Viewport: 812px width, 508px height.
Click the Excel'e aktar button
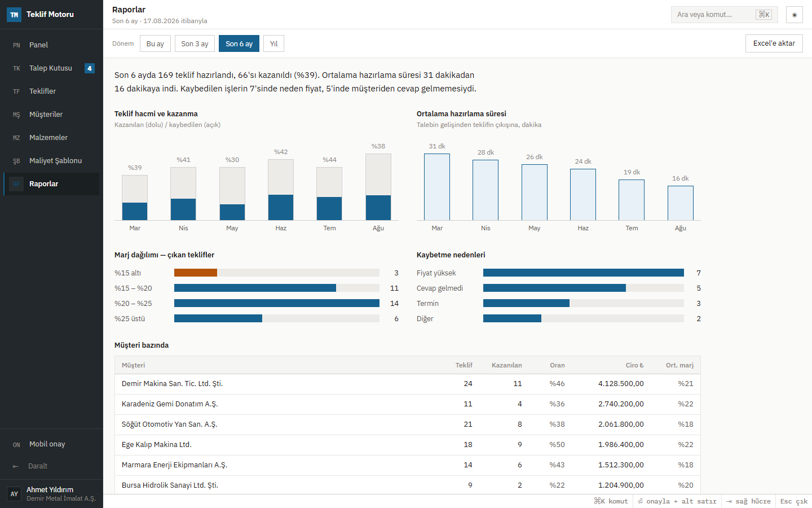[x=774, y=43]
